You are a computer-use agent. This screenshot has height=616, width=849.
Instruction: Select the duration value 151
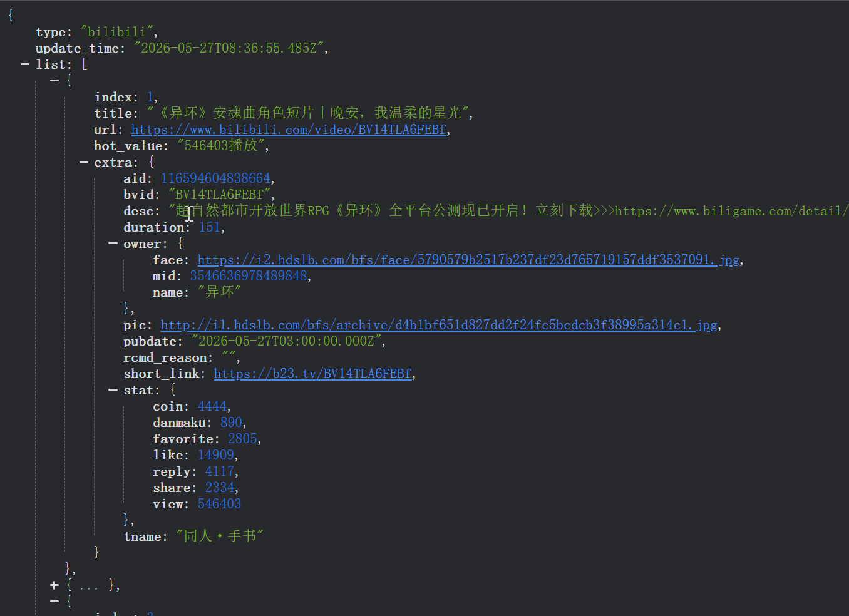pos(210,227)
